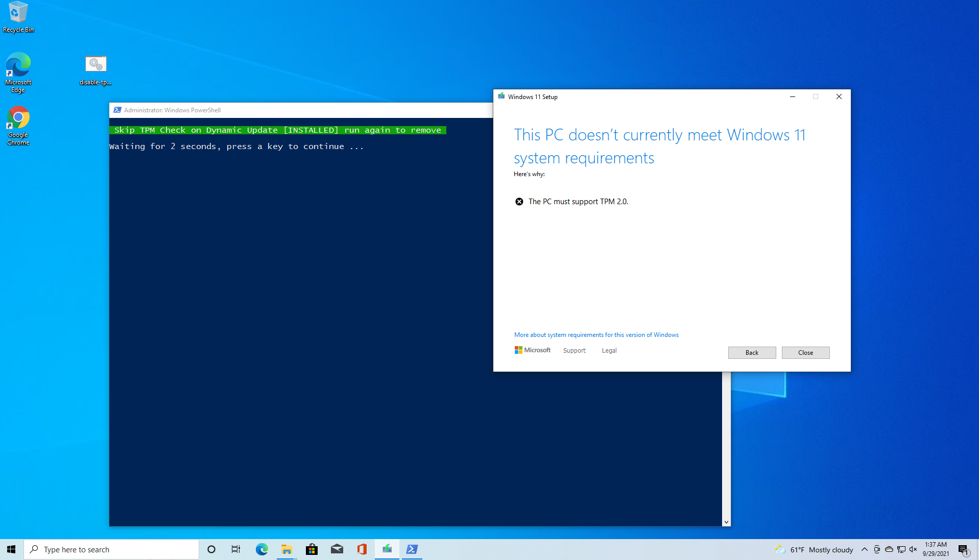
Task: Click 'The PC must support TPM 2.0.' text
Action: [x=578, y=202]
